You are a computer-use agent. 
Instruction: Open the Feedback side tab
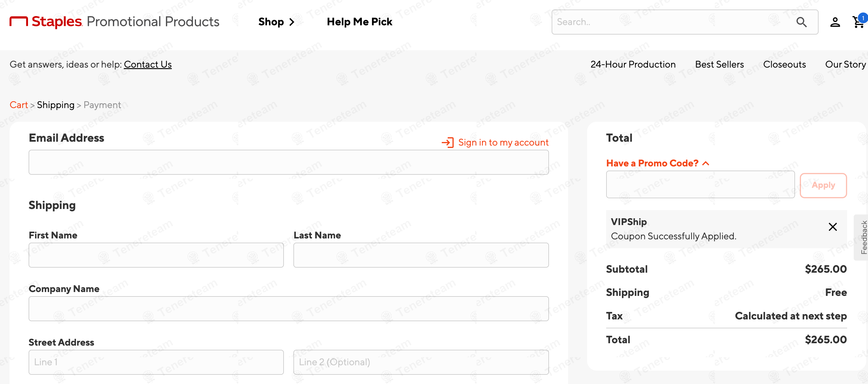pyautogui.click(x=863, y=237)
